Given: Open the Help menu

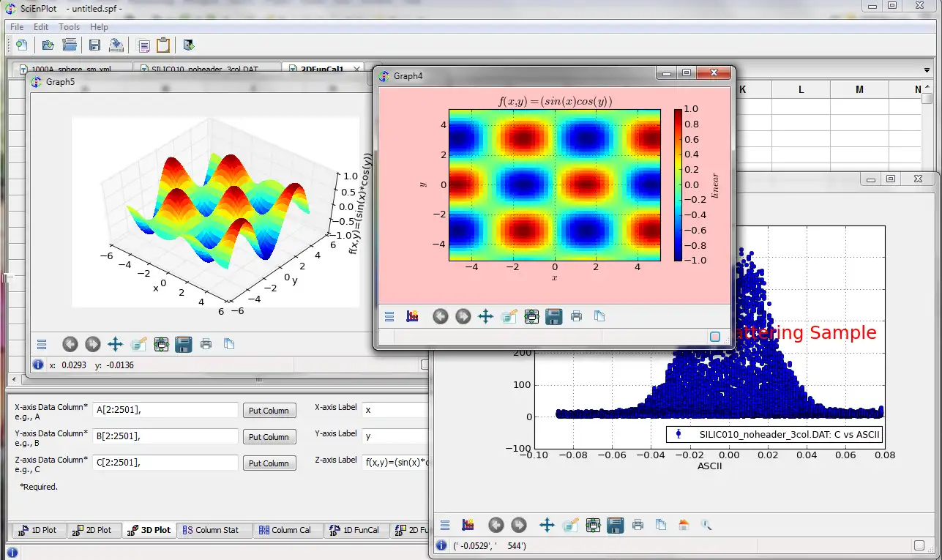Looking at the screenshot, I should 99,27.
